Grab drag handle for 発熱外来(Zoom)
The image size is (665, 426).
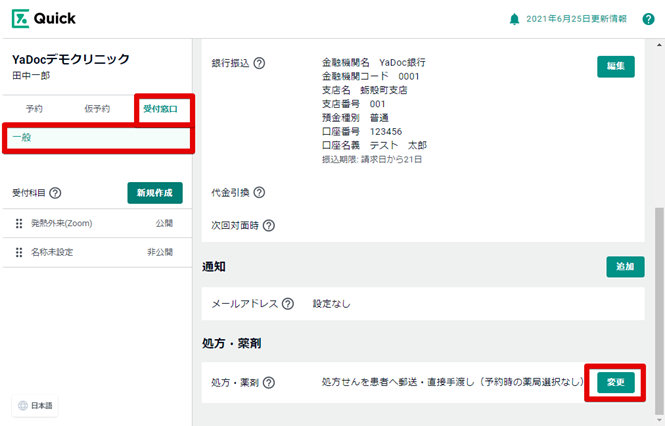coord(18,224)
